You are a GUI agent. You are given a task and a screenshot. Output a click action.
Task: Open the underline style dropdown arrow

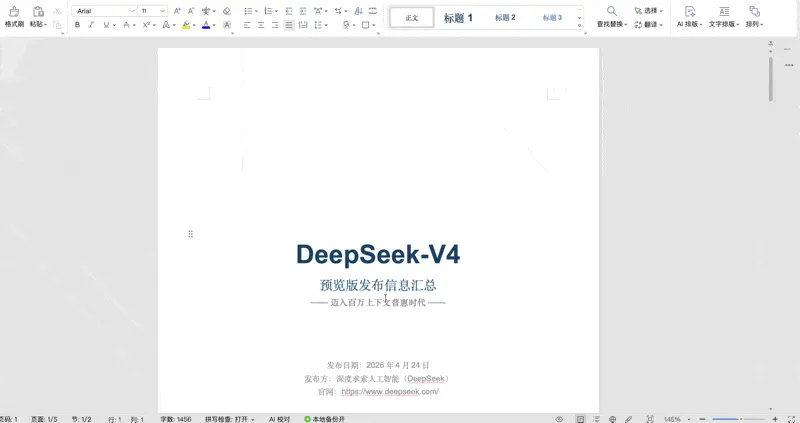click(114, 25)
